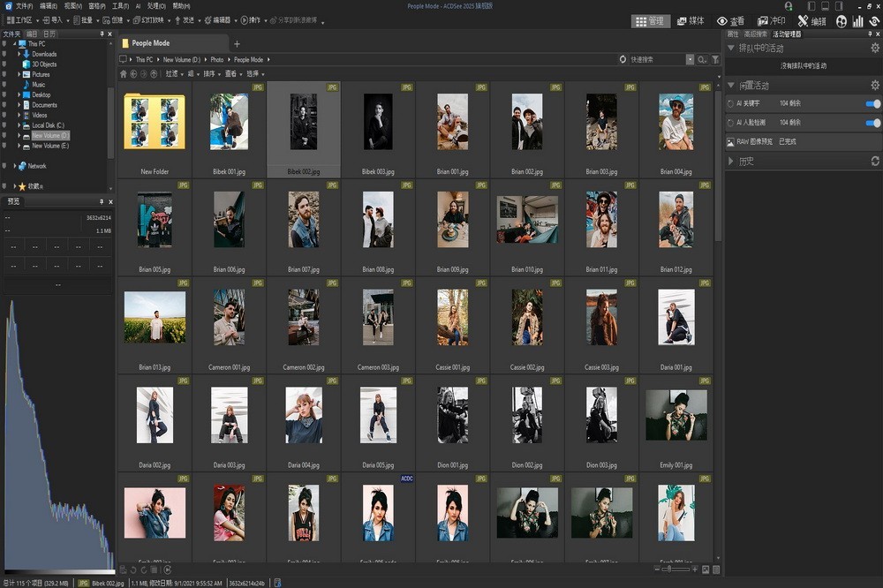
Task: Click the home folder icon in navigation bar
Action: pos(124,74)
